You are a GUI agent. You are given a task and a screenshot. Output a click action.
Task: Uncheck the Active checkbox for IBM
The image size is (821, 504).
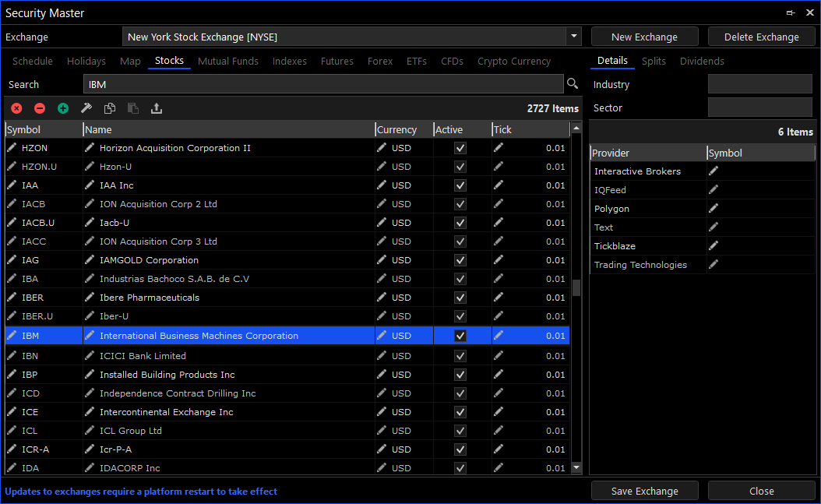(x=460, y=336)
